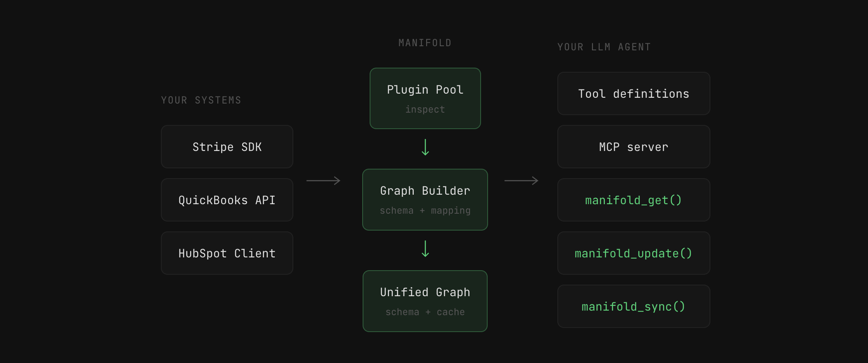Select the QuickBooks API box
The image size is (868, 363).
click(227, 200)
